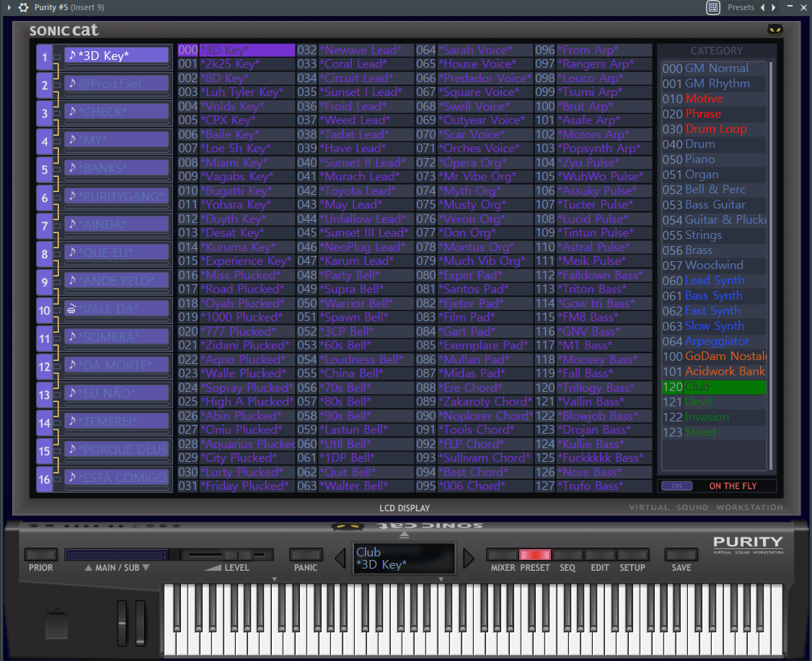Select channel 5 slot *BANKS*
Image resolution: width=812 pixels, height=661 pixels.
tap(117, 168)
